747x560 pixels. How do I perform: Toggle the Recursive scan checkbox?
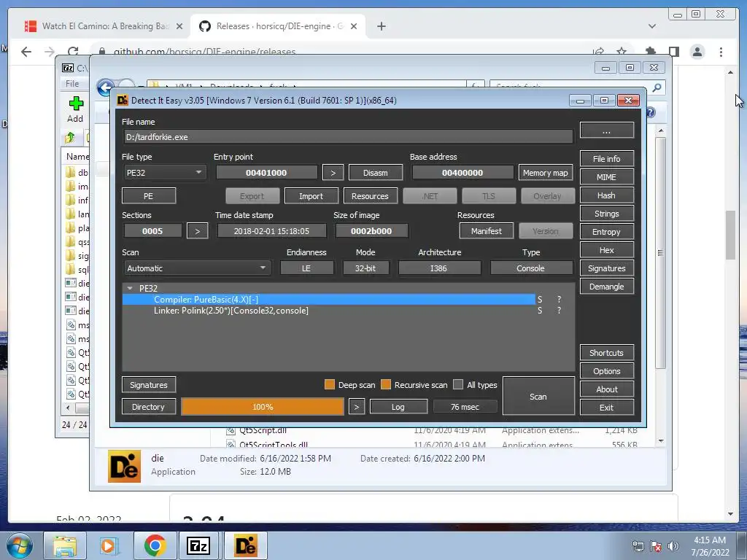[x=386, y=384]
